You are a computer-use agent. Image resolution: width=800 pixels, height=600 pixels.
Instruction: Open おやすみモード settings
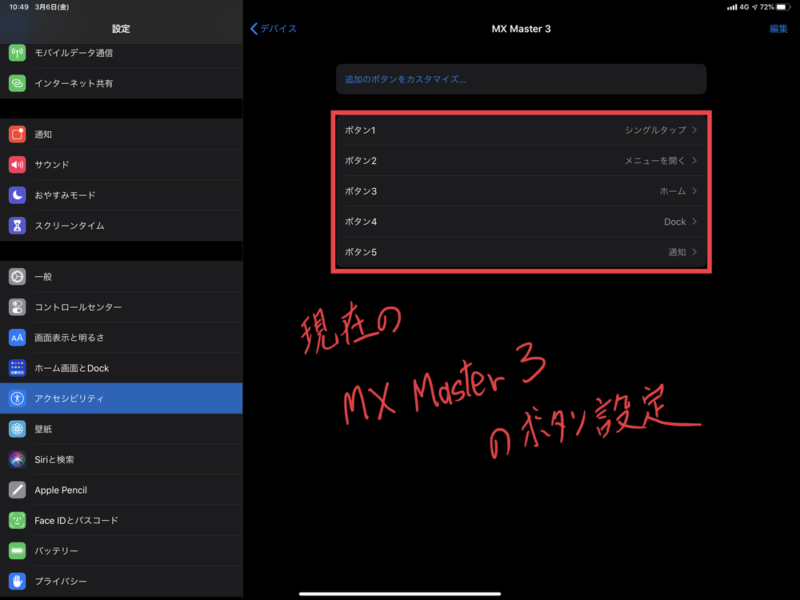coord(121,195)
